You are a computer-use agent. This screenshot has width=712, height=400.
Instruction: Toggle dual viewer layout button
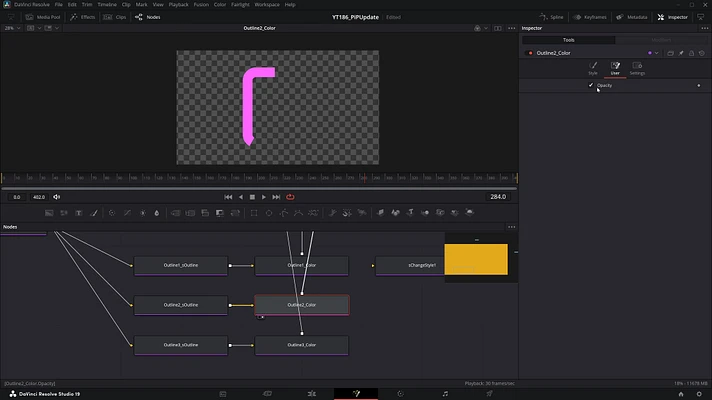498,28
